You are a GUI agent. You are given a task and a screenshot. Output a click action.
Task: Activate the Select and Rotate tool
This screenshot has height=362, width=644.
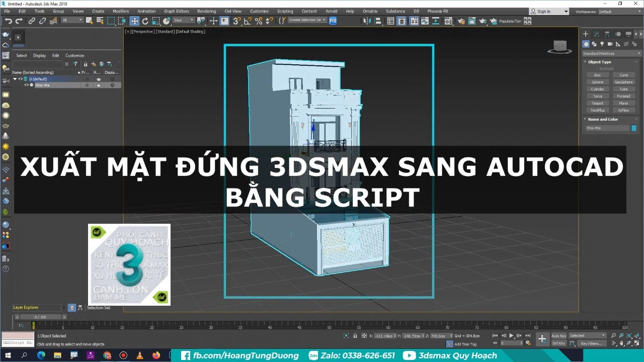point(145,21)
